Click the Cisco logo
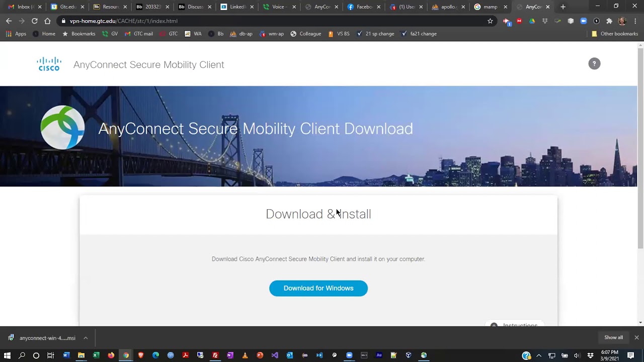Viewport: 644px width, 362px height. coord(49,64)
